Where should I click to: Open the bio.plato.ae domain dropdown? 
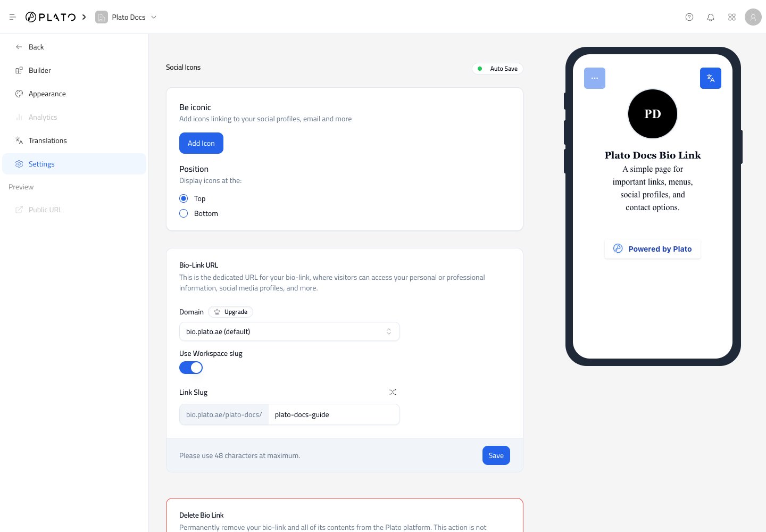(289, 331)
